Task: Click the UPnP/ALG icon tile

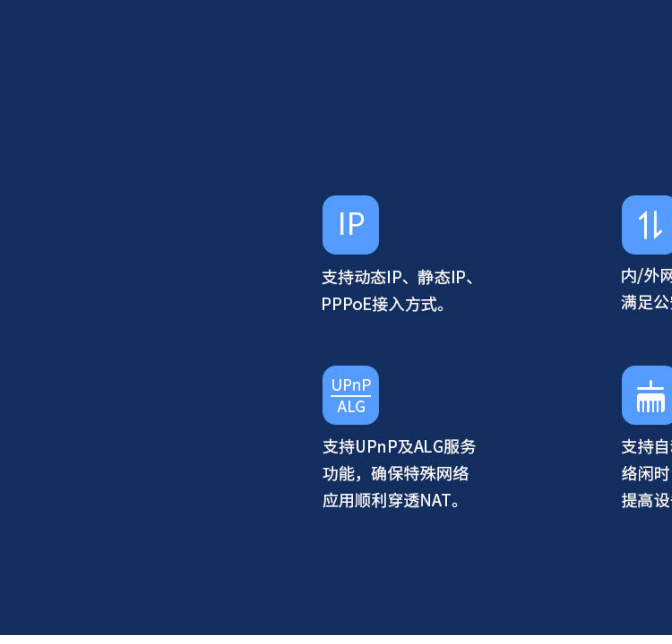Action: tap(350, 395)
